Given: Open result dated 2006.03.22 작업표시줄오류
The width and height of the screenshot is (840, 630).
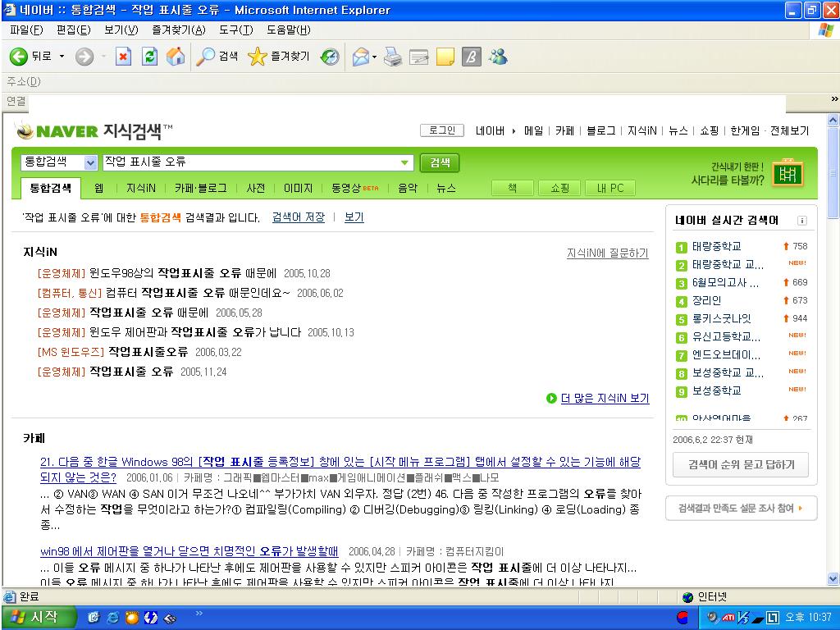Looking at the screenshot, I should [x=148, y=352].
